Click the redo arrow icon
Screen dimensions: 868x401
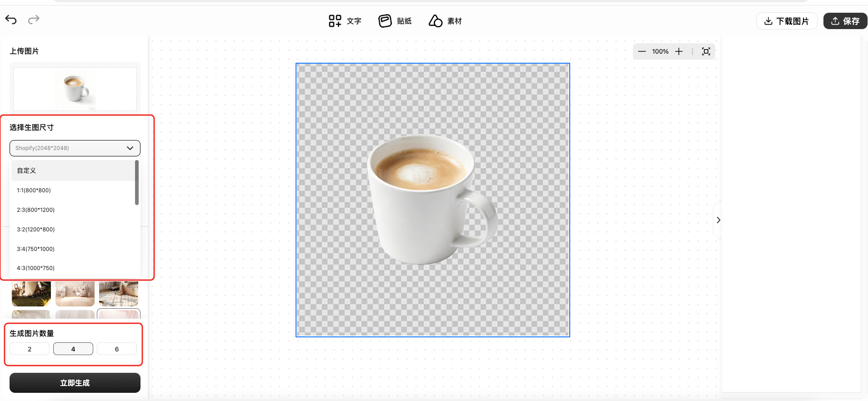pos(34,20)
